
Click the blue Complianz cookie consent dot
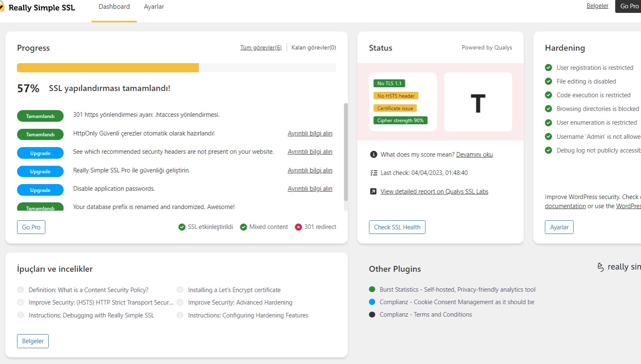point(372,302)
